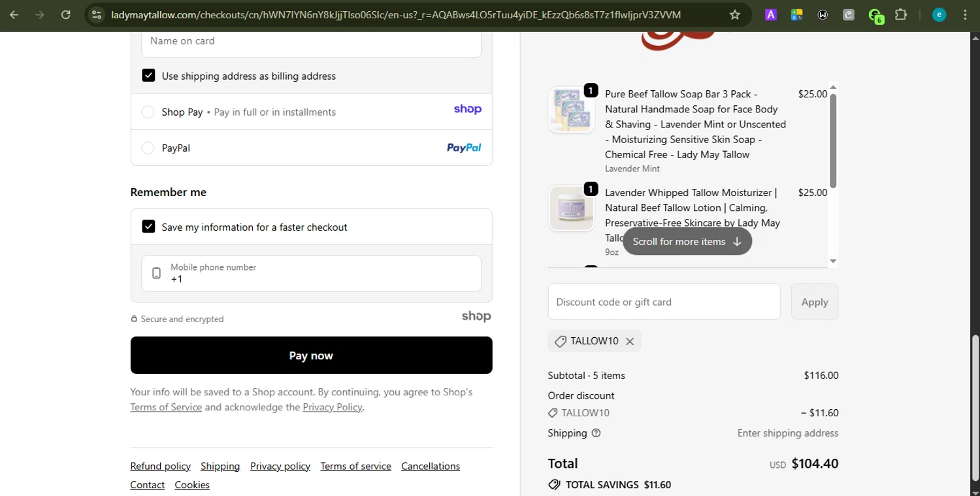Open the Cancellations footer link
Image resolution: width=980 pixels, height=496 pixels.
tap(431, 466)
